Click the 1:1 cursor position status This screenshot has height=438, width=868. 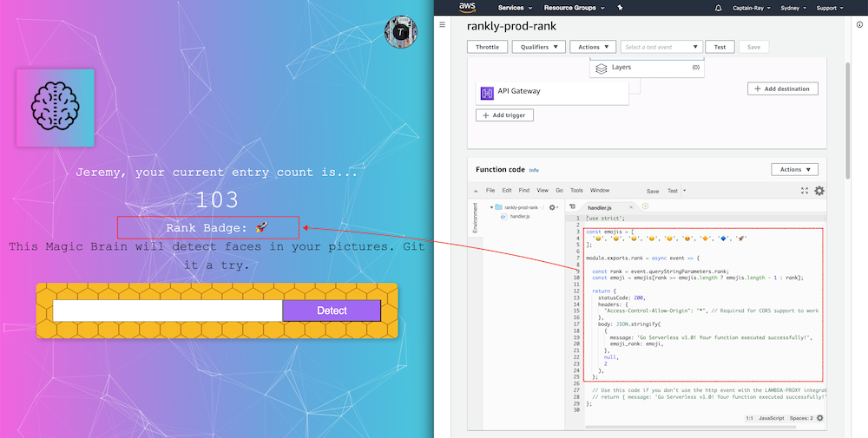pyautogui.click(x=749, y=418)
